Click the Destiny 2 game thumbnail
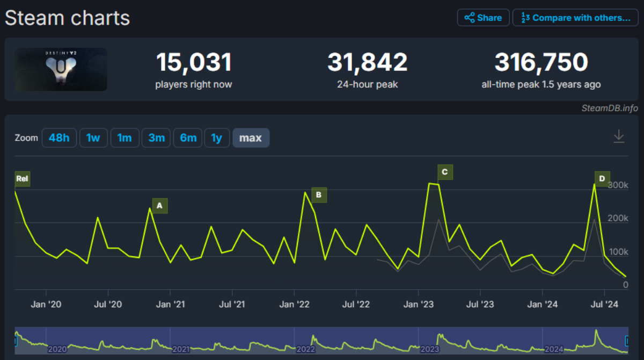The height and width of the screenshot is (360, 644). [61, 69]
